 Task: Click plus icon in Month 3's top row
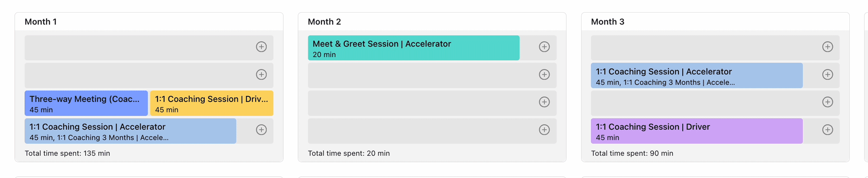tap(828, 47)
